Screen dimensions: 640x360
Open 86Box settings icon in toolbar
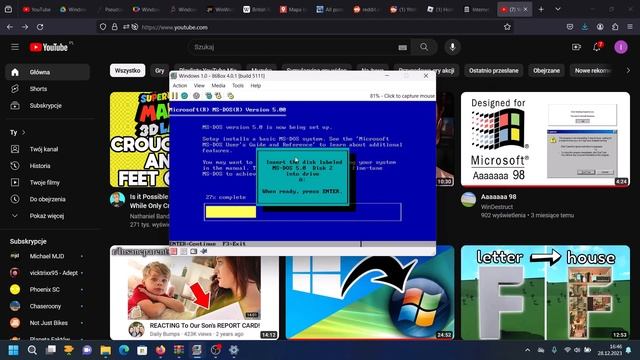pyautogui.click(x=231, y=96)
